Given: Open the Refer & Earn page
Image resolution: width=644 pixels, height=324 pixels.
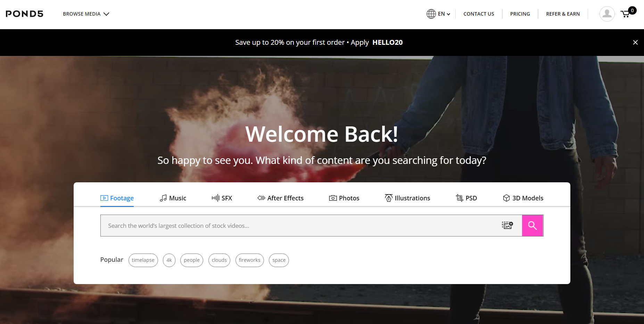Looking at the screenshot, I should coord(563,14).
